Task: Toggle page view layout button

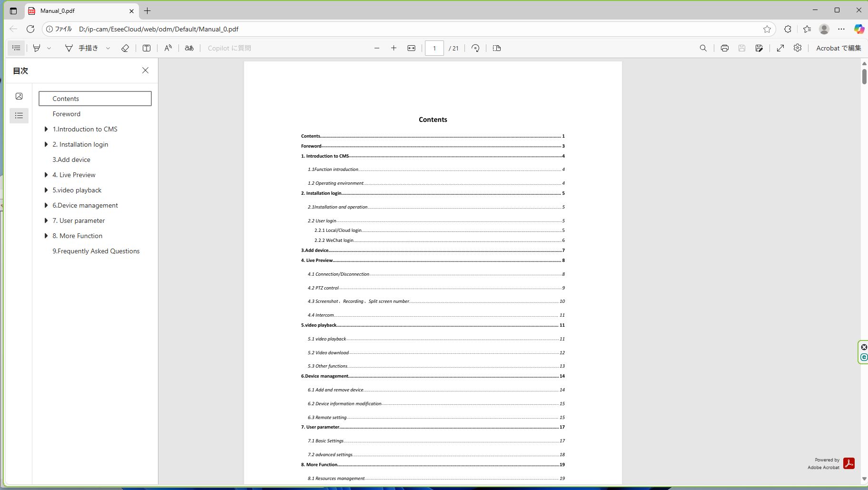Action: click(496, 48)
